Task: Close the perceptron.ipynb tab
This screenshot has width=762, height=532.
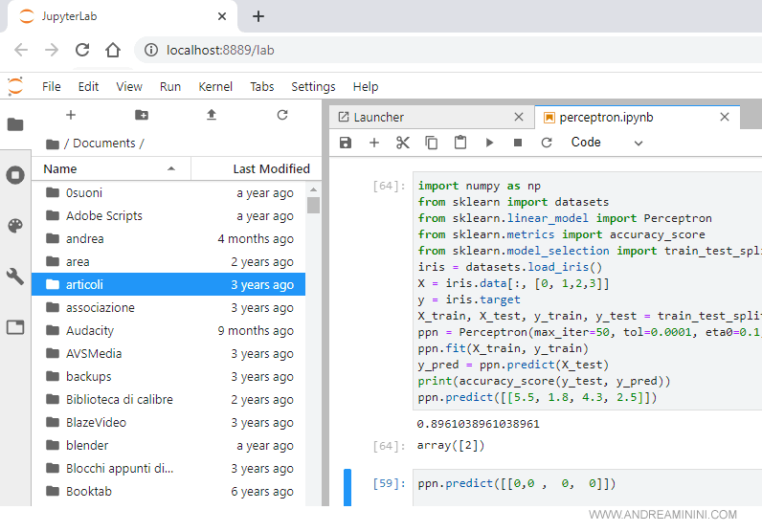Action: [x=725, y=117]
